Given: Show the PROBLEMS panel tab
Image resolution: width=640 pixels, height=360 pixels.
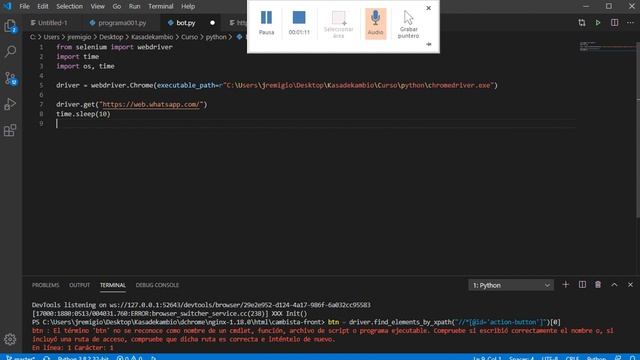Looking at the screenshot, I should click(46, 285).
